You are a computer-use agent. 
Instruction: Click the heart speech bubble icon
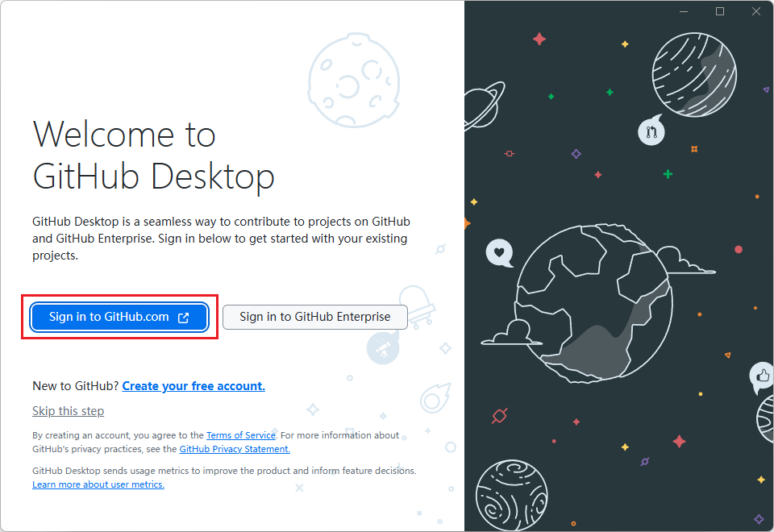(x=500, y=252)
